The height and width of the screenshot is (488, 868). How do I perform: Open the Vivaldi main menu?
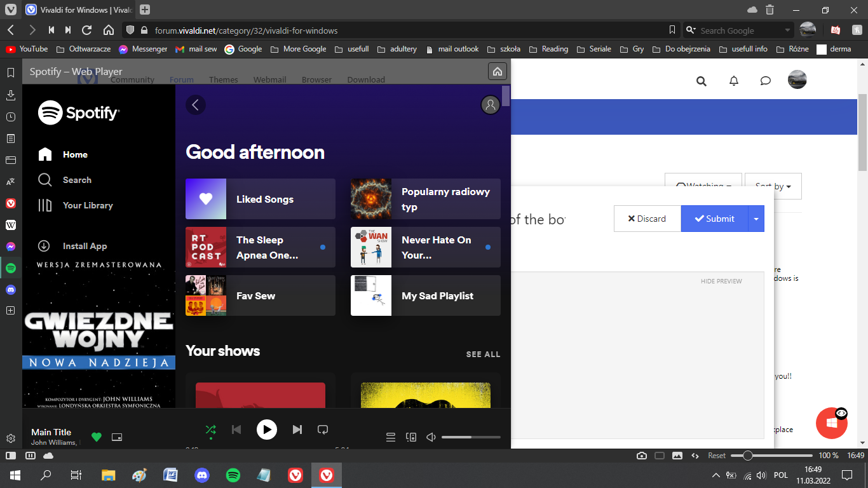click(11, 10)
